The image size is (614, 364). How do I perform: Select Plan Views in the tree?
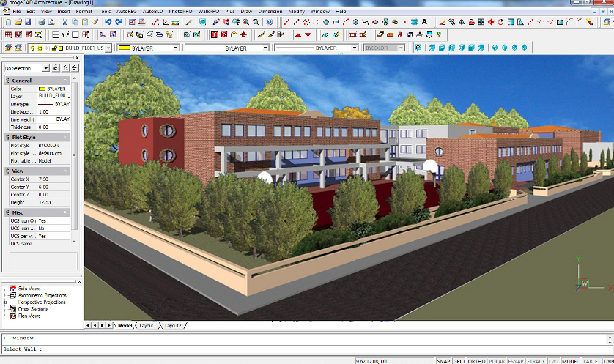29,316
